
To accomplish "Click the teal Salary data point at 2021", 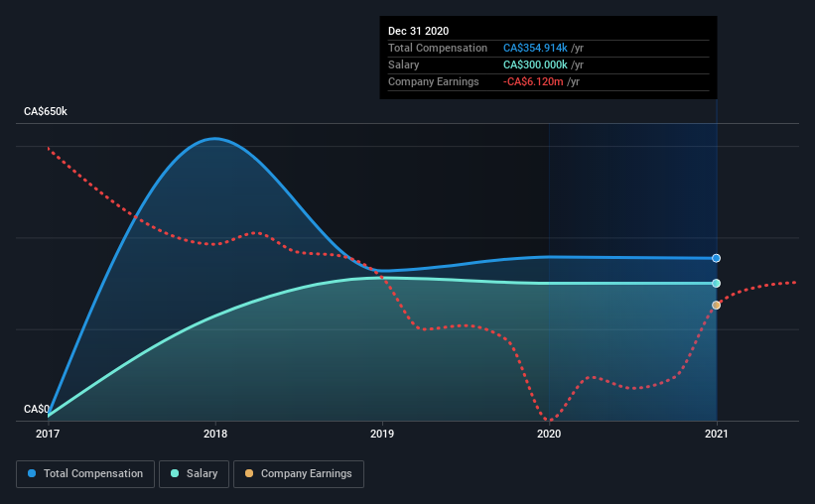I will (716, 283).
